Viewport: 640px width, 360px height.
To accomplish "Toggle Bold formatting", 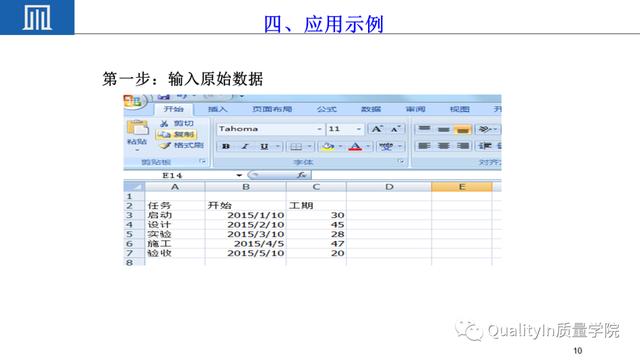I will (x=226, y=146).
